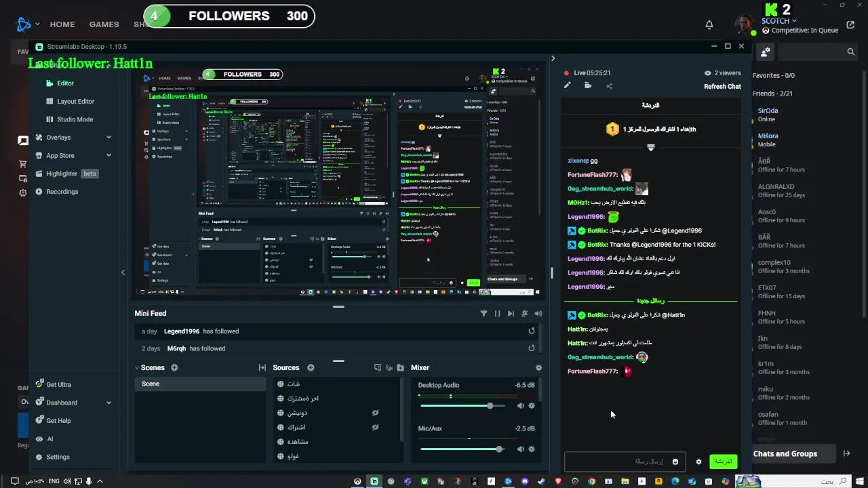Filter the Mini Feed events
This screenshot has width=868, height=488.
484,314
